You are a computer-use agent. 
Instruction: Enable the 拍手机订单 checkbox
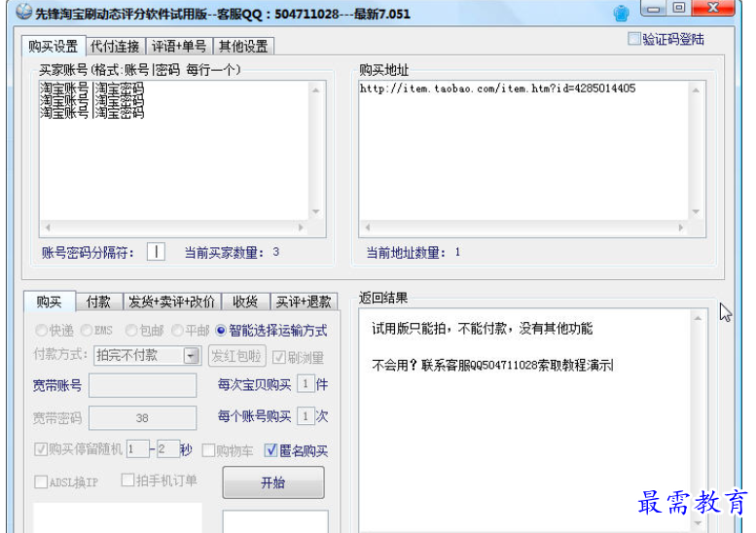[127, 480]
